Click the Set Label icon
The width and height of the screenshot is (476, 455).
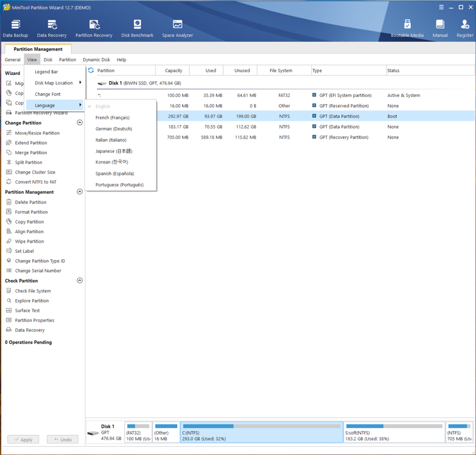click(9, 251)
